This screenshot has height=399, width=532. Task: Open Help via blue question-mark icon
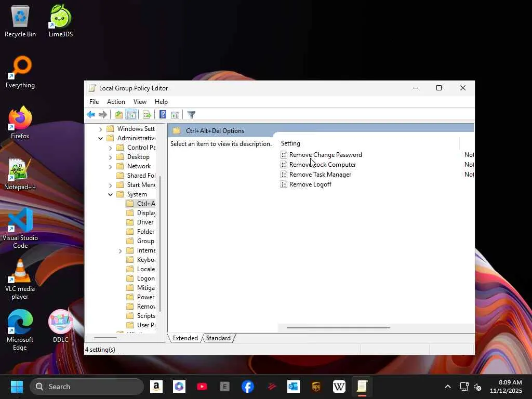[x=163, y=115]
